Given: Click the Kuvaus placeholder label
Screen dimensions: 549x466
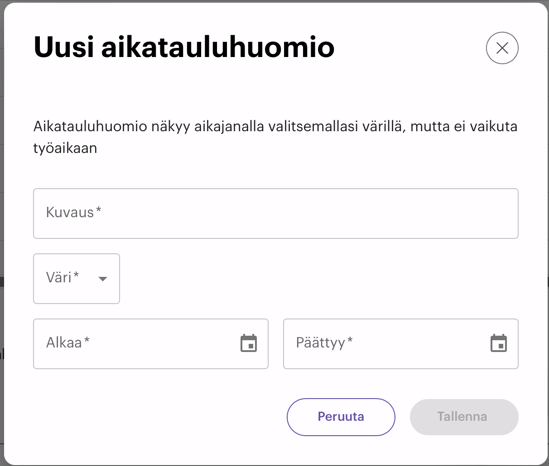Looking at the screenshot, I should point(74,212).
